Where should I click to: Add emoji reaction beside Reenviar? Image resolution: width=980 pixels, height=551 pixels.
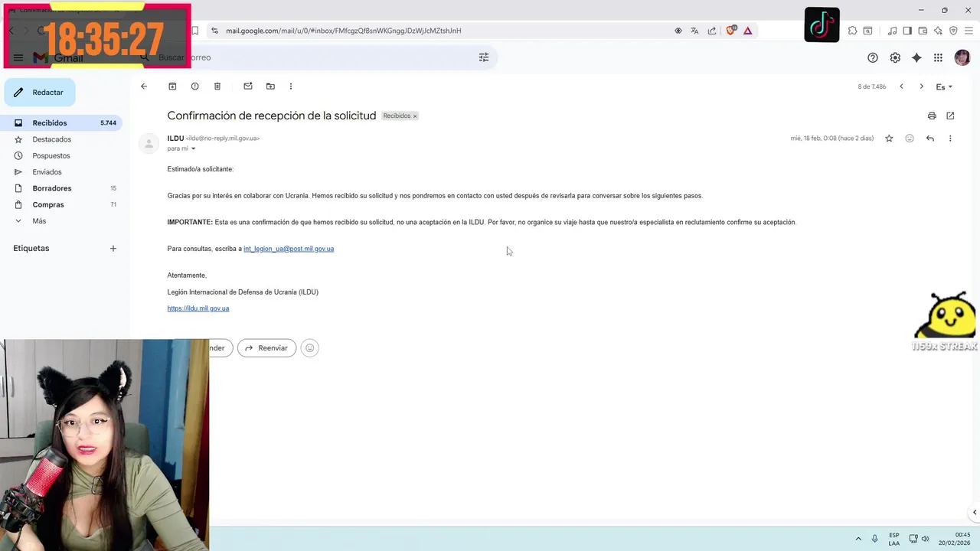click(309, 348)
